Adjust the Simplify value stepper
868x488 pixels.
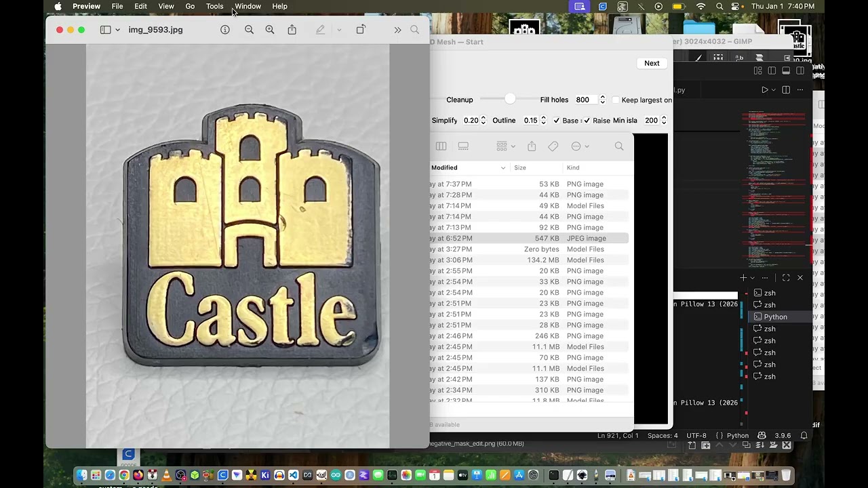(x=483, y=121)
